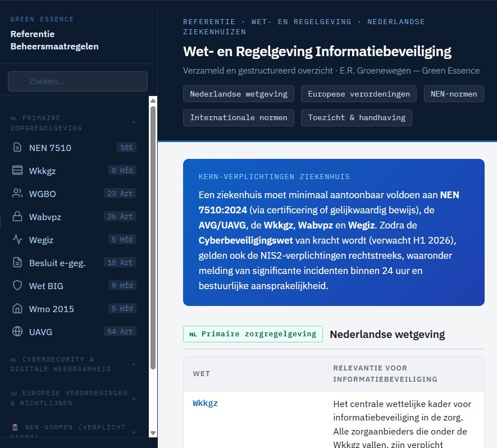Open the Wmo 2015 sidebar entry
The height and width of the screenshot is (448, 497).
point(74,309)
